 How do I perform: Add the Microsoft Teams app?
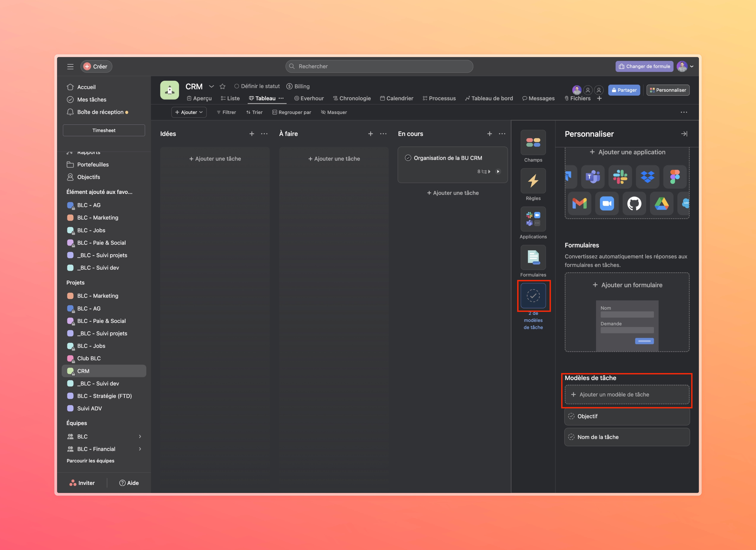[x=593, y=177]
